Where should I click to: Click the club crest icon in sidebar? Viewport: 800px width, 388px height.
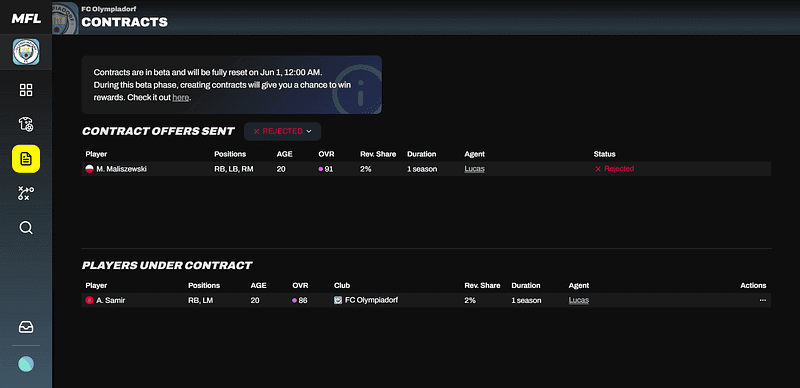pyautogui.click(x=26, y=52)
